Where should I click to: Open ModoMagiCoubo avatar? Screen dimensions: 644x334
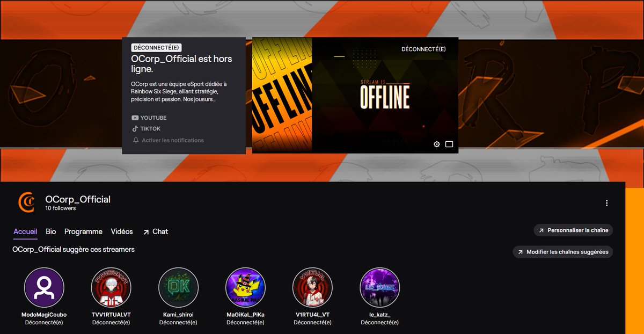pyautogui.click(x=44, y=287)
